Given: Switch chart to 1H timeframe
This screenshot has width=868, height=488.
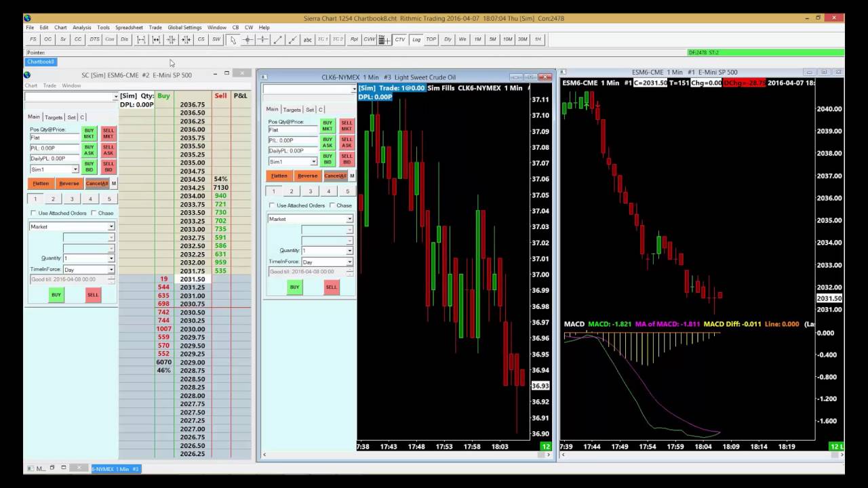Looking at the screenshot, I should [538, 39].
